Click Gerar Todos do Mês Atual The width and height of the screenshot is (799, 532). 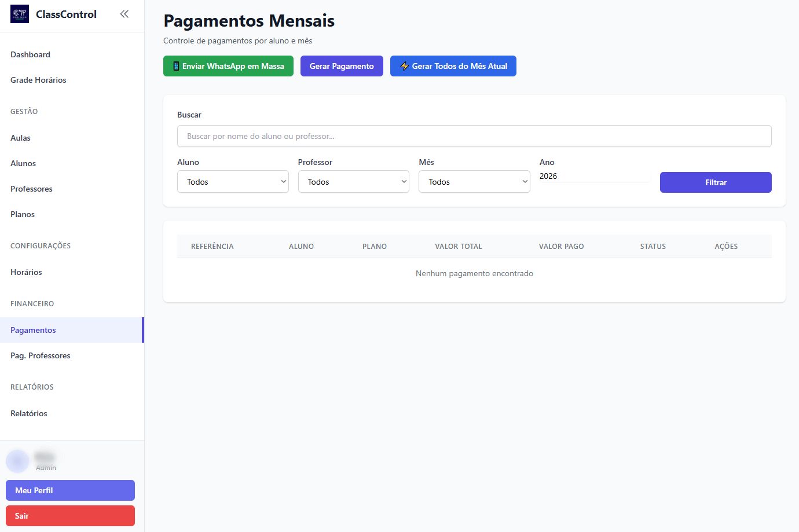pos(453,66)
